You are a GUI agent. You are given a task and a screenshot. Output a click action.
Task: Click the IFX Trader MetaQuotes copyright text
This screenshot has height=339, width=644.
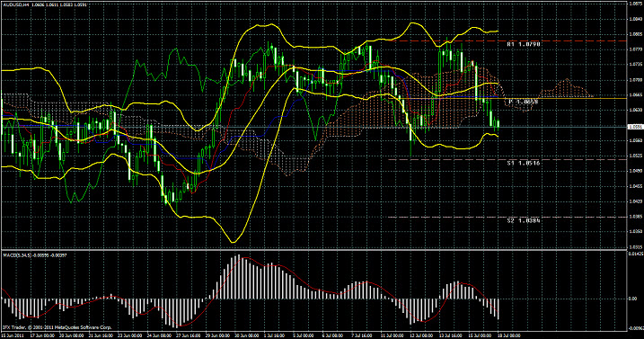57,327
